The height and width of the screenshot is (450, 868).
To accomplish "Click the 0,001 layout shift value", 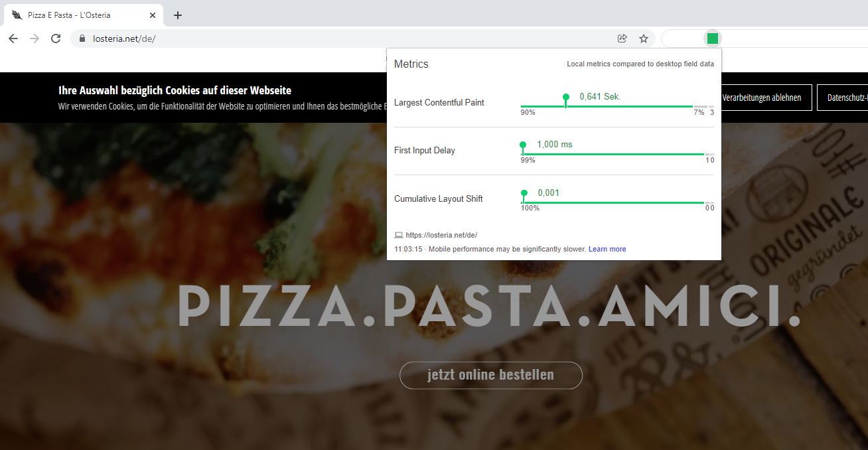I will tap(549, 192).
